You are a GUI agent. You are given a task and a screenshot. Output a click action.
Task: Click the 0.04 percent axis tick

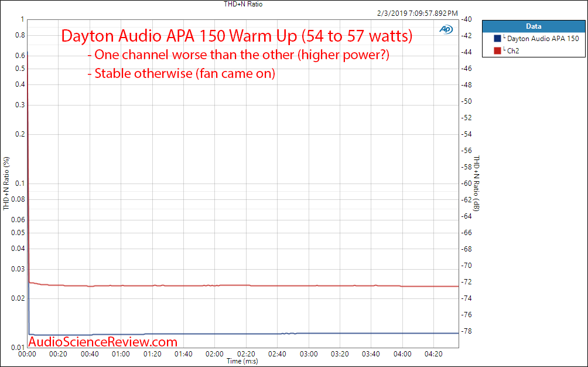[18, 249]
